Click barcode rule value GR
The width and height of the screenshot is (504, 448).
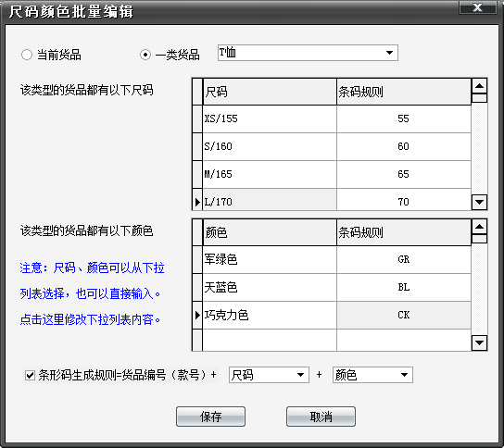click(404, 259)
